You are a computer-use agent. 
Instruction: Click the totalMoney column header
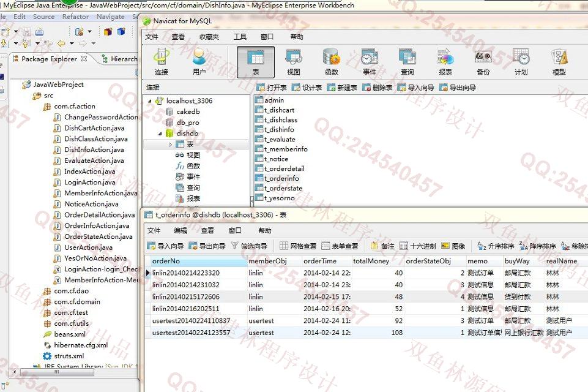[378, 261]
